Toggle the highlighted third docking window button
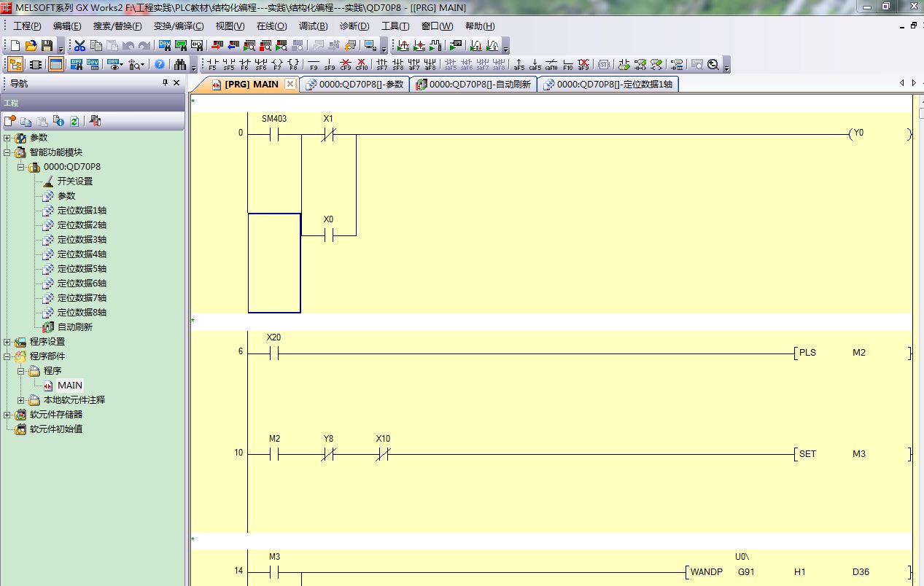 (x=56, y=64)
